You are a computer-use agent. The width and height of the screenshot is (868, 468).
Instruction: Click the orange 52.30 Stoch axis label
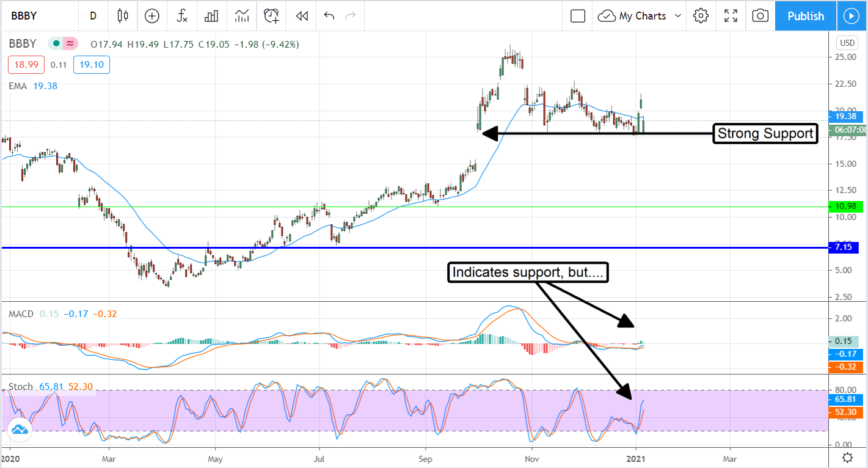tap(846, 412)
